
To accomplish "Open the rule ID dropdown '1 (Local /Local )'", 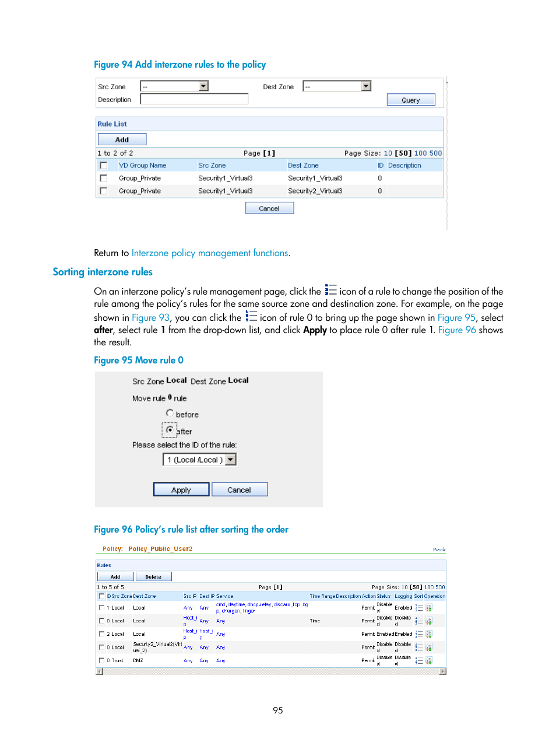I will (x=199, y=460).
